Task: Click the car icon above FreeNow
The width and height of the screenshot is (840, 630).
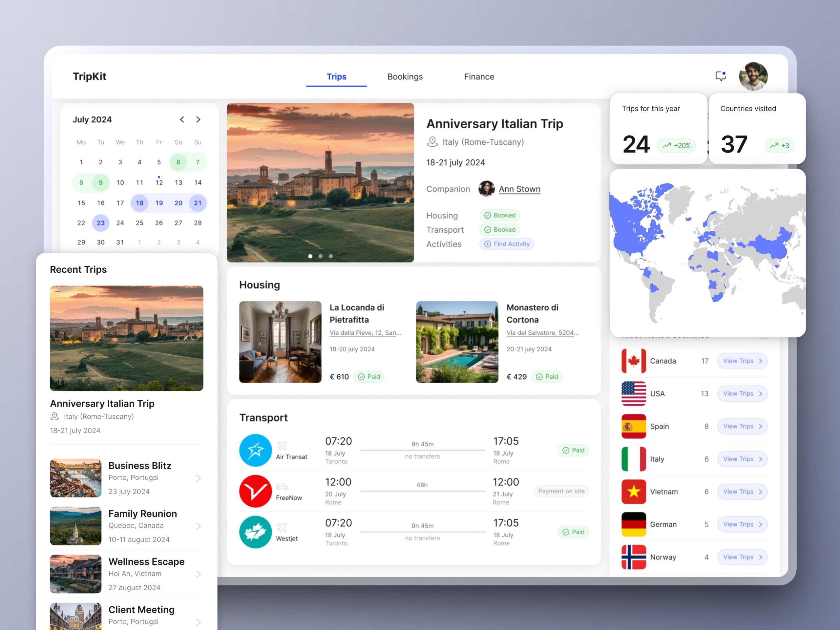Action: (x=282, y=487)
